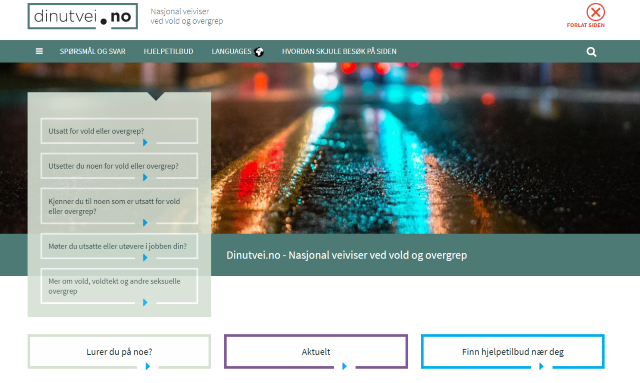Click the search magnifier icon

point(591,52)
